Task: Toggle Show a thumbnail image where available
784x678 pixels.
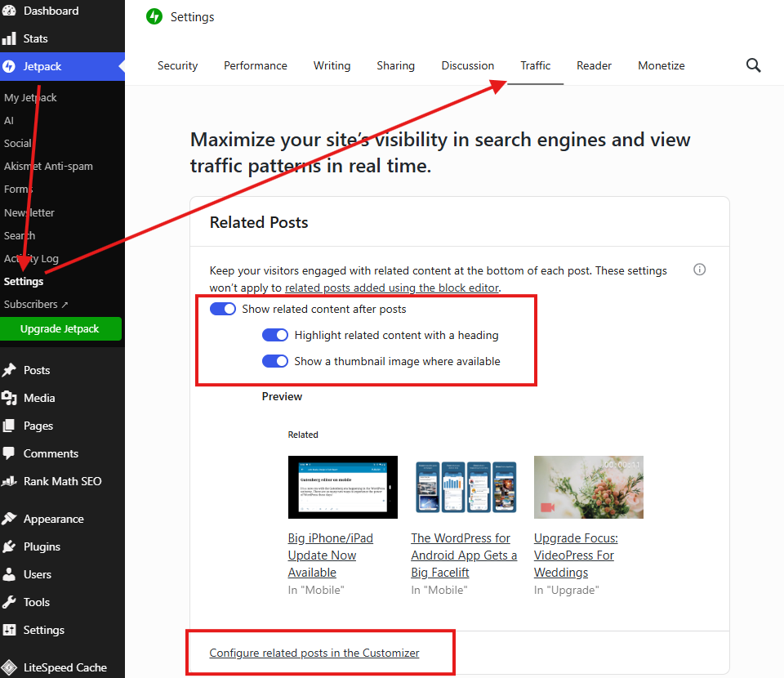Action: coord(275,361)
